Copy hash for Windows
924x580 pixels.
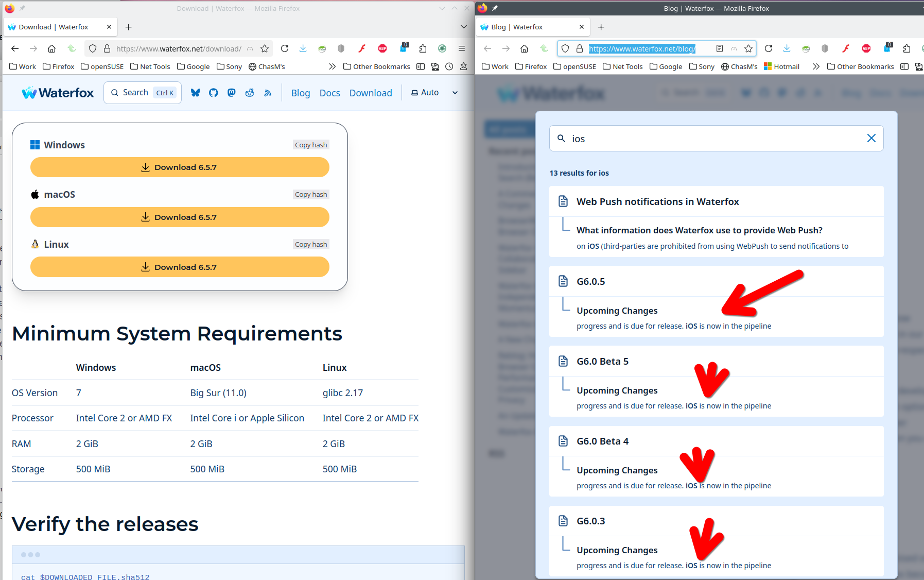click(311, 145)
